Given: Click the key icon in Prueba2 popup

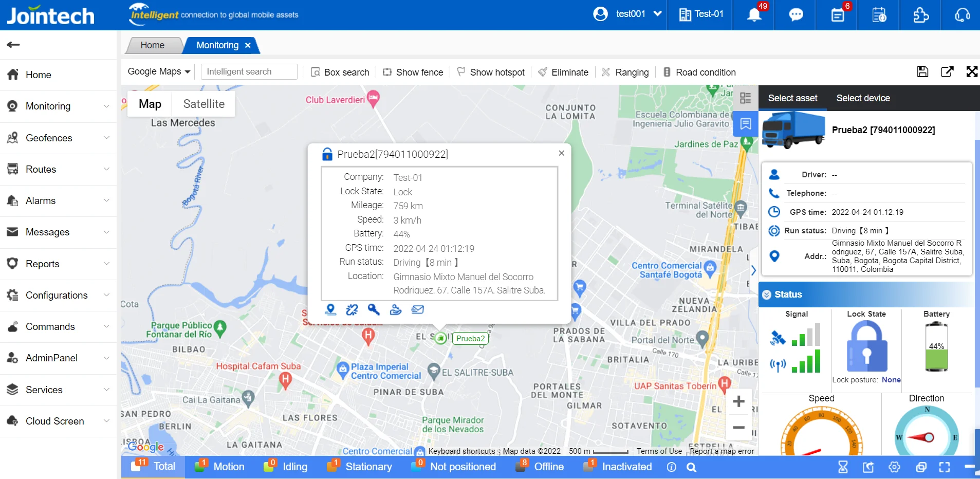Looking at the screenshot, I should [x=374, y=309].
